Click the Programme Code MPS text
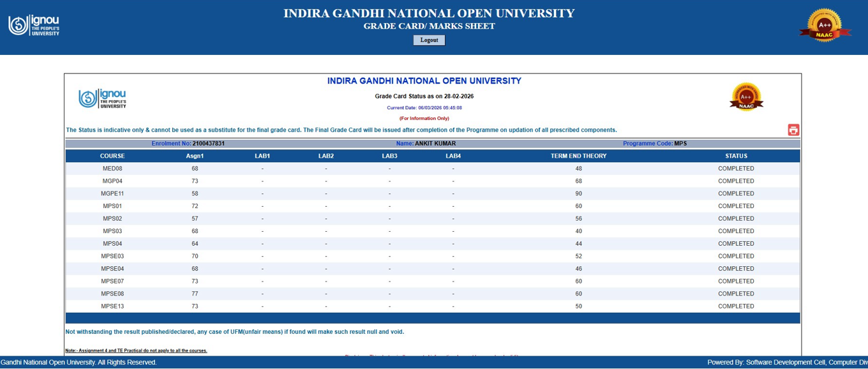This screenshot has height=369, width=868. 680,144
